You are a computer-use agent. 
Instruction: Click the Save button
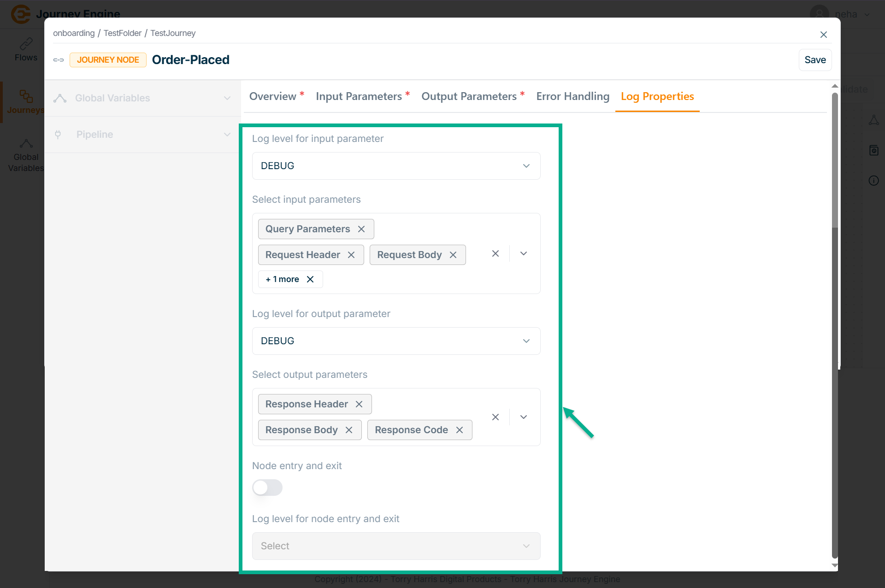pyautogui.click(x=815, y=60)
